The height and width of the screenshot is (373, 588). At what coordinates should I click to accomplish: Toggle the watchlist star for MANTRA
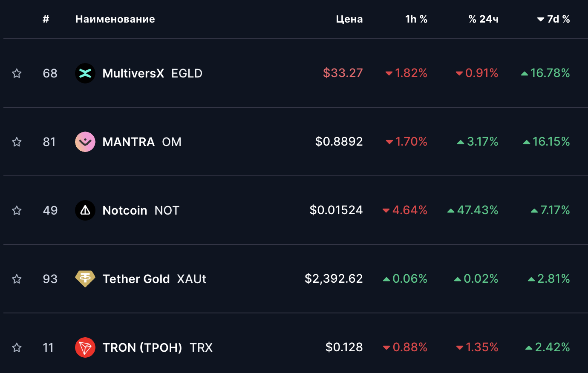[17, 142]
